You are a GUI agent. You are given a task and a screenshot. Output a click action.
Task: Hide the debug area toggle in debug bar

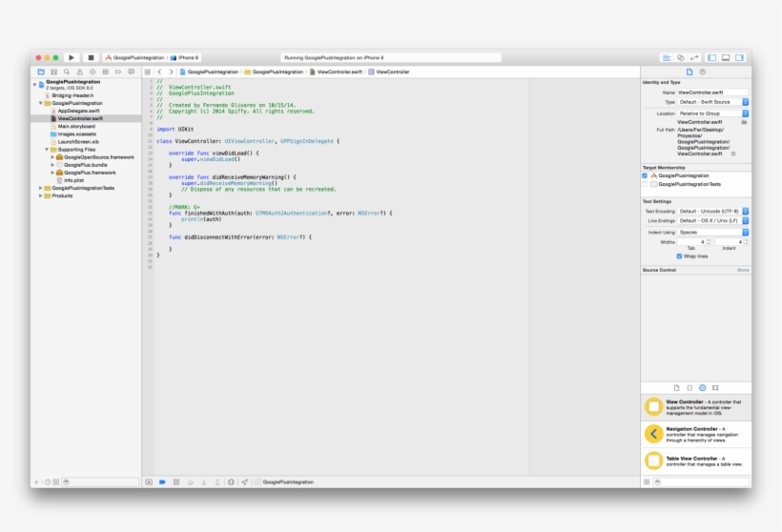pyautogui.click(x=149, y=482)
